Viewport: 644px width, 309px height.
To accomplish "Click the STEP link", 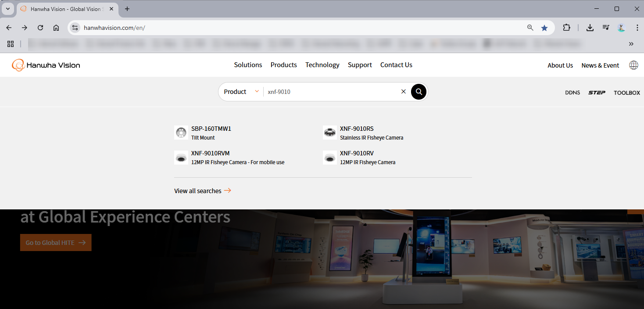I will (597, 93).
